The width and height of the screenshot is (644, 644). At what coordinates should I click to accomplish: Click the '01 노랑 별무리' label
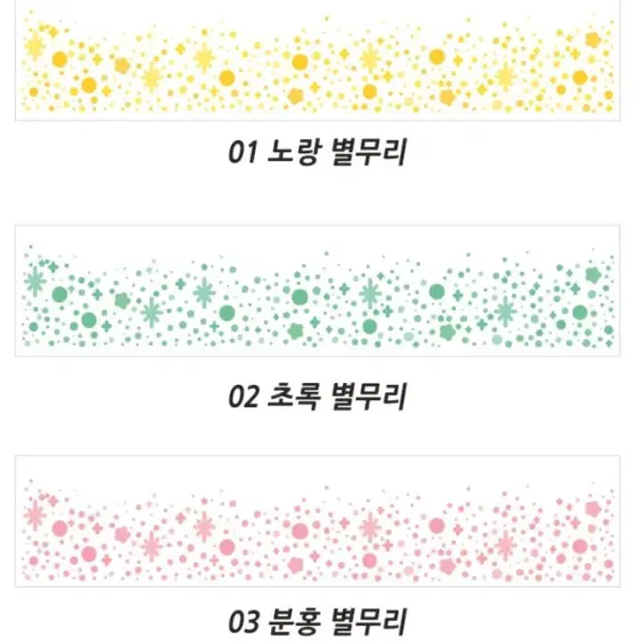click(317, 152)
